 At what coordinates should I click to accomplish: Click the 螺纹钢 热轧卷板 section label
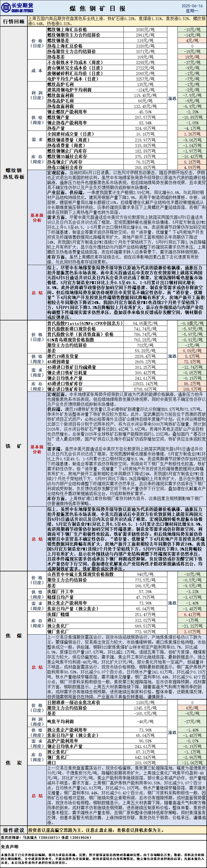point(14,174)
